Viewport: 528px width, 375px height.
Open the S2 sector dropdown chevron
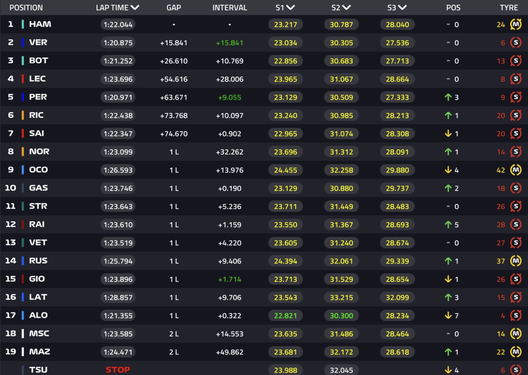(346, 7)
